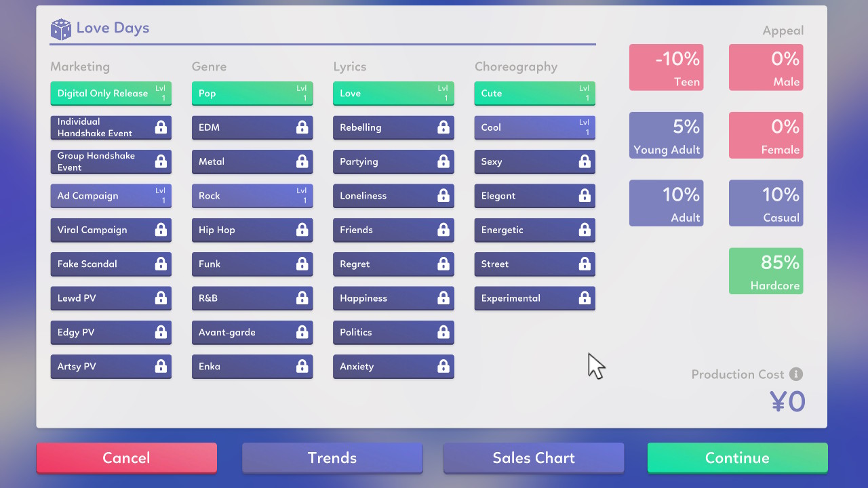Screen dimensions: 868x488
Task: Click Continue to proceed
Action: (738, 457)
